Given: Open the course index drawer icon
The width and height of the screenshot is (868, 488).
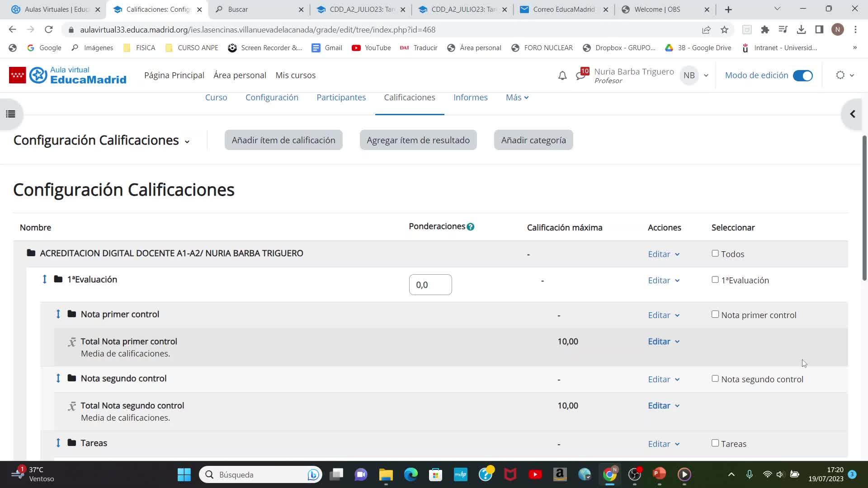Looking at the screenshot, I should [10, 114].
